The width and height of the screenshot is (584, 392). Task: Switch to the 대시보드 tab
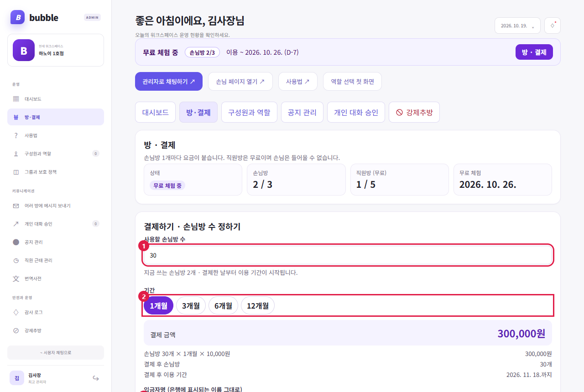click(x=155, y=112)
